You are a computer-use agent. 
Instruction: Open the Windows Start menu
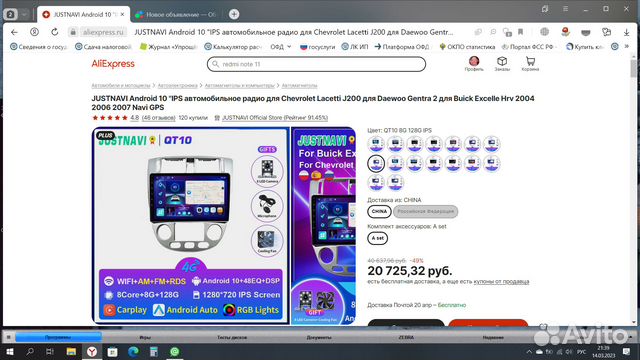click(x=9, y=351)
